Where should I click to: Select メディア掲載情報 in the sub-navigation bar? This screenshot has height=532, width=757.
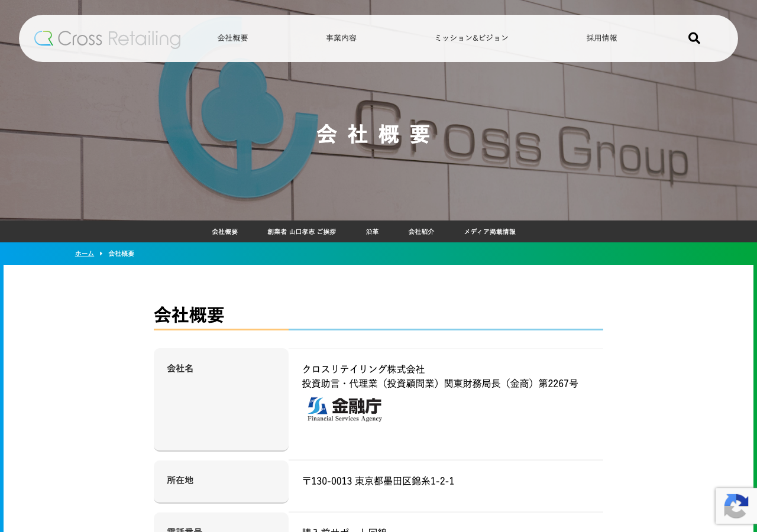point(490,232)
